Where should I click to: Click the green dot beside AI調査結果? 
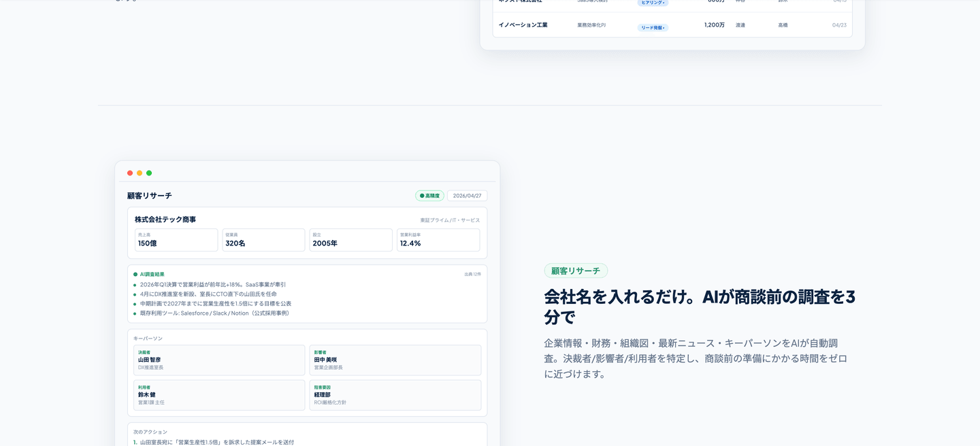[x=135, y=275]
